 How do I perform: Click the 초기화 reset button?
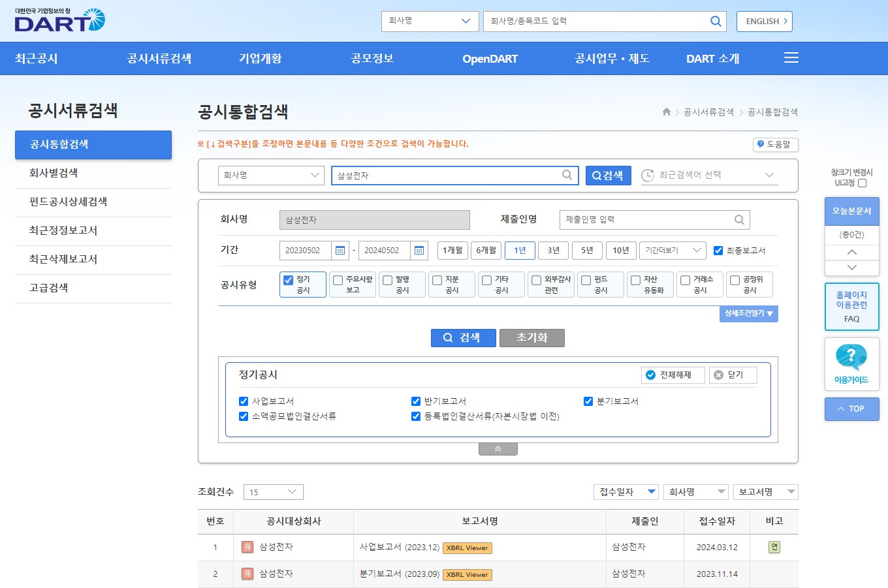pyautogui.click(x=532, y=337)
